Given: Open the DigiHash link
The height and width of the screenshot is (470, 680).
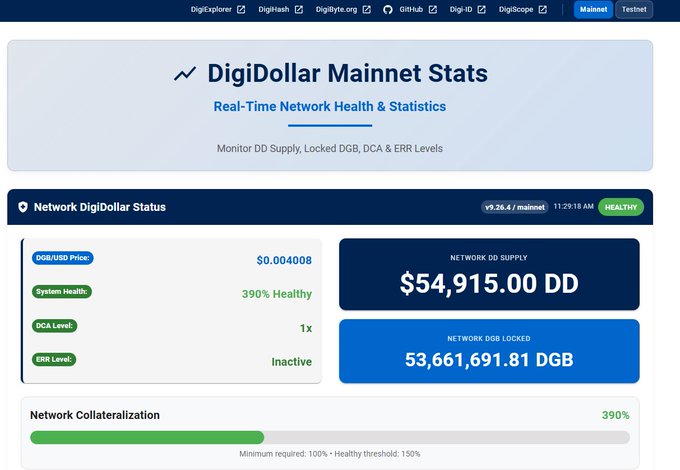Looking at the screenshot, I should pyautogui.click(x=274, y=9).
